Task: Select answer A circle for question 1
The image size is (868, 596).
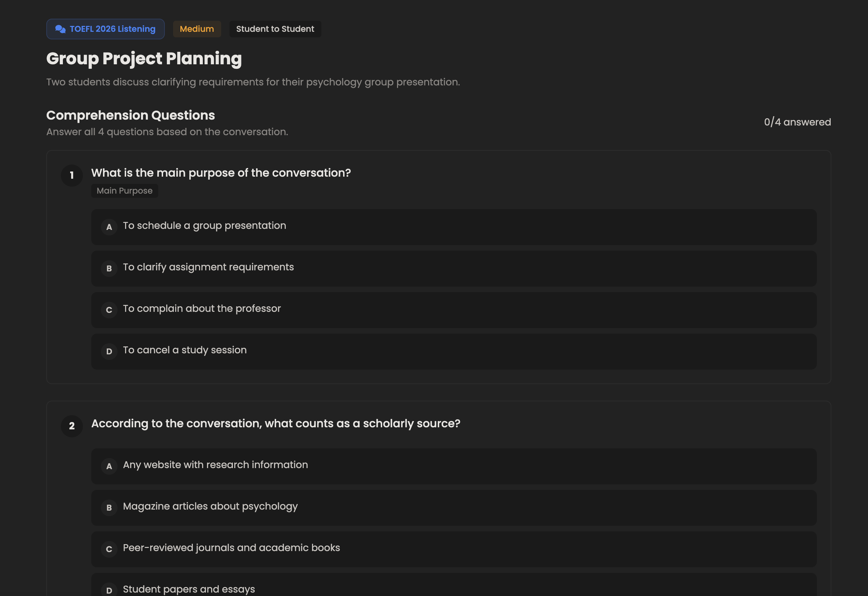Action: 109,227
